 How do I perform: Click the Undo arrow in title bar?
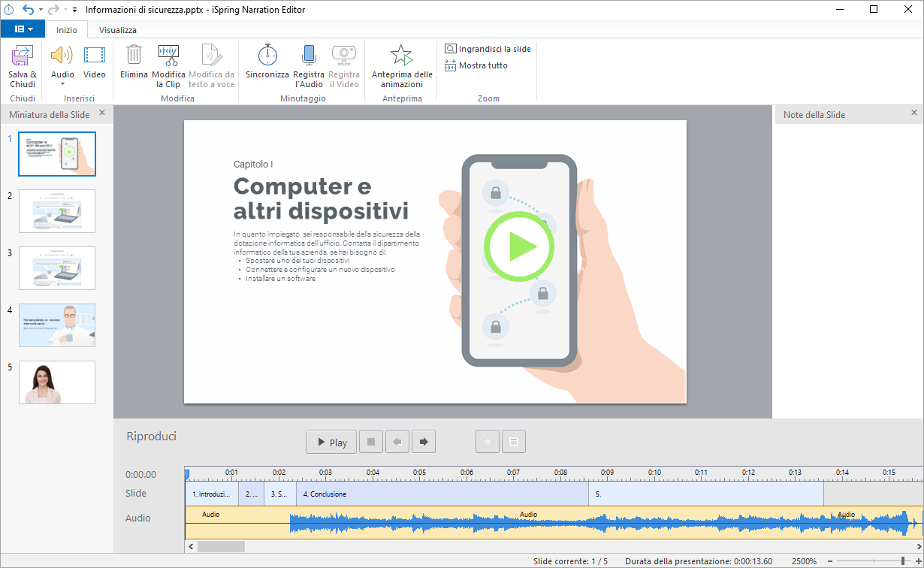click(x=29, y=10)
